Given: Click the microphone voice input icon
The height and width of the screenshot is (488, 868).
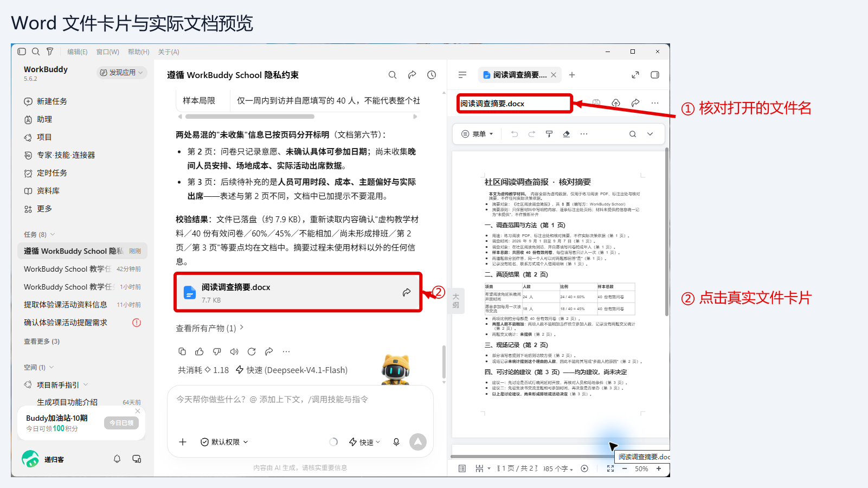Looking at the screenshot, I should [x=396, y=442].
